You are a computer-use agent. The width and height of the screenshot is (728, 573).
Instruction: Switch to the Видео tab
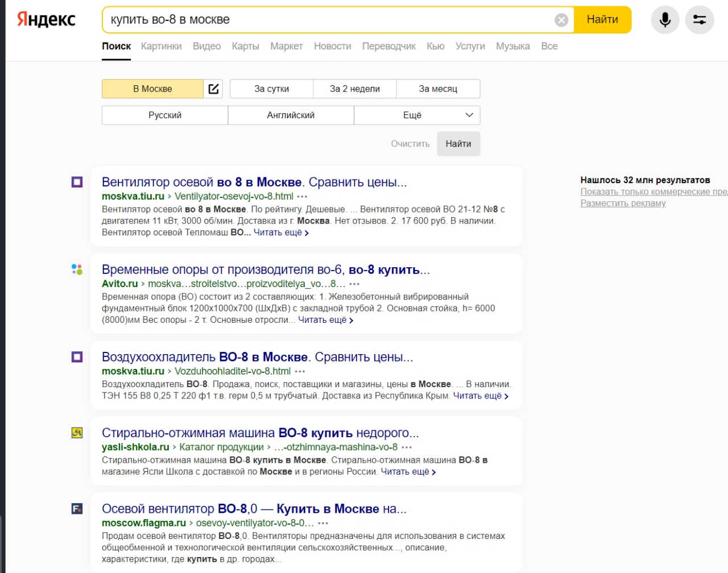coord(206,46)
